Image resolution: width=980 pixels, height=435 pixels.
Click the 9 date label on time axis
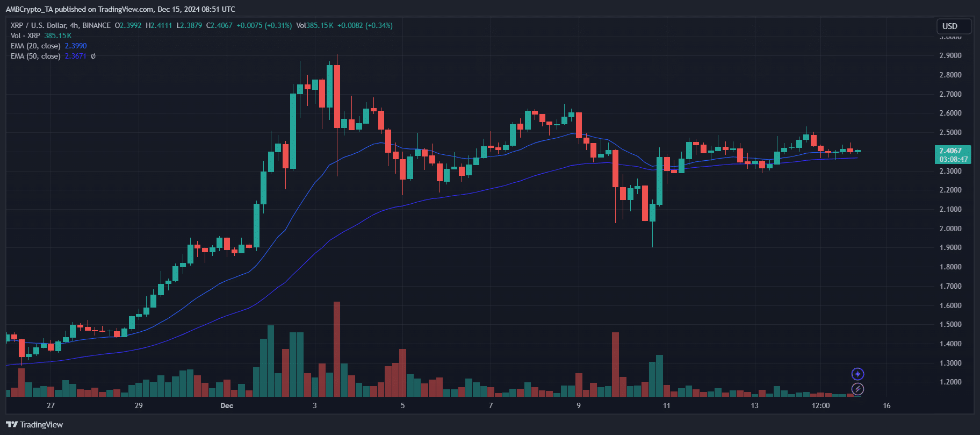point(579,405)
